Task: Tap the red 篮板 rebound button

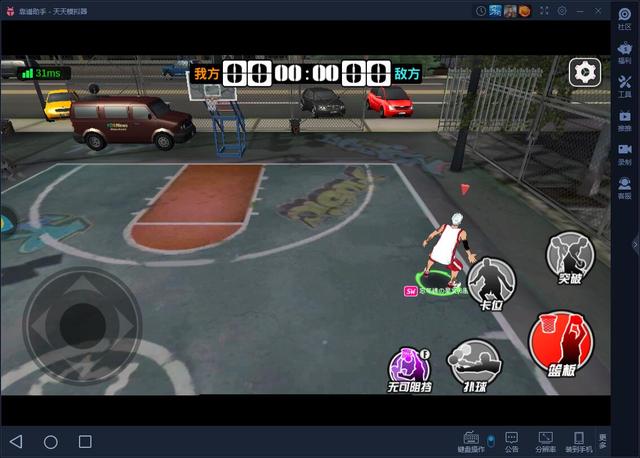Action: (x=561, y=344)
